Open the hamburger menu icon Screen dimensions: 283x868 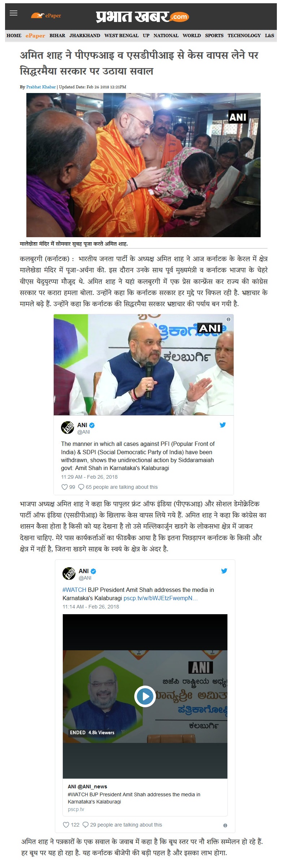tap(14, 13)
